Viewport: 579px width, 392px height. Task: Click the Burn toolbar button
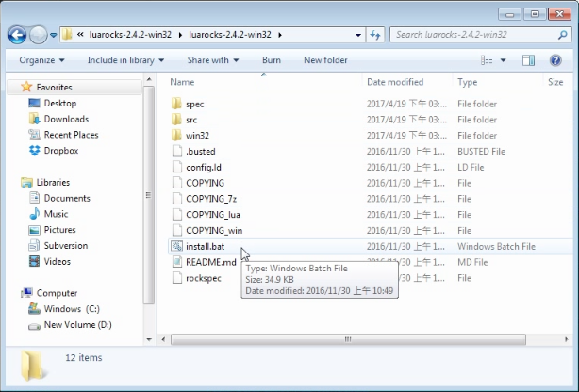(x=272, y=60)
